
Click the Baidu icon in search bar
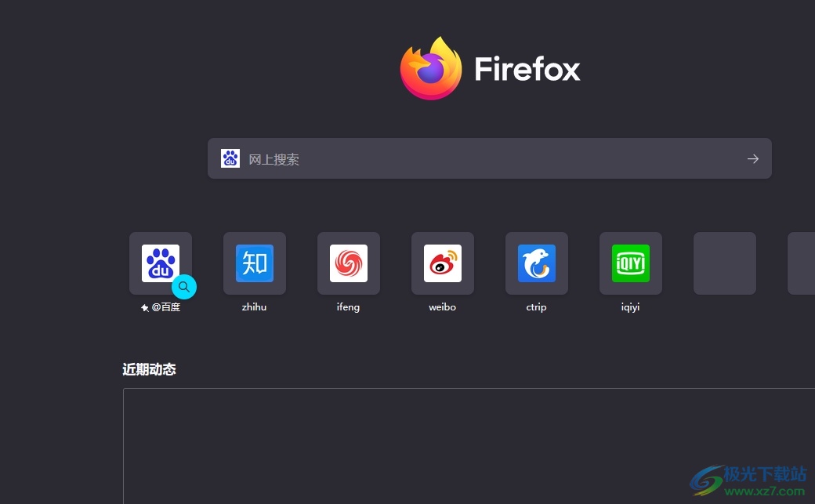230,158
